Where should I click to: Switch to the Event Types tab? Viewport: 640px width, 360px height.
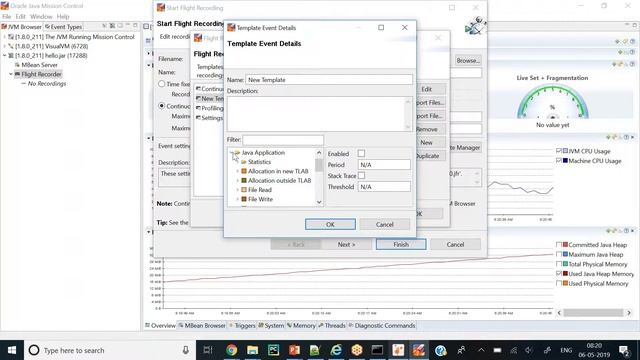(x=64, y=27)
